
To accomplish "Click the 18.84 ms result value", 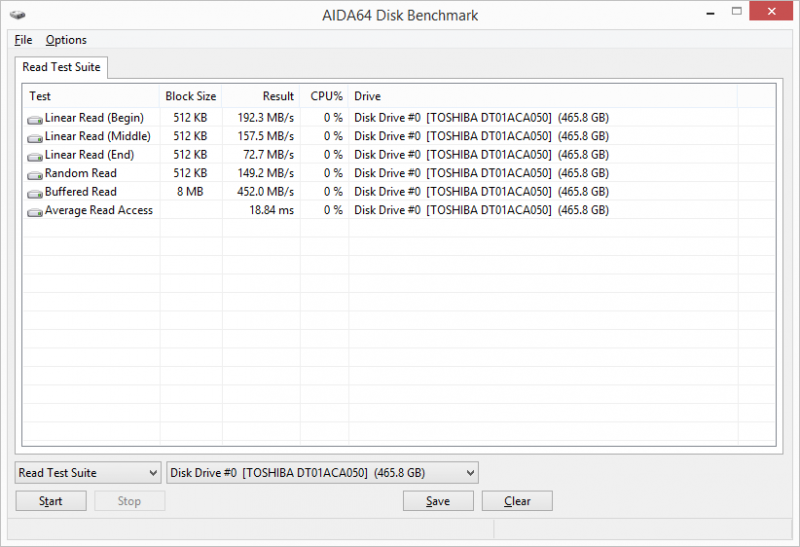I will click(x=271, y=210).
